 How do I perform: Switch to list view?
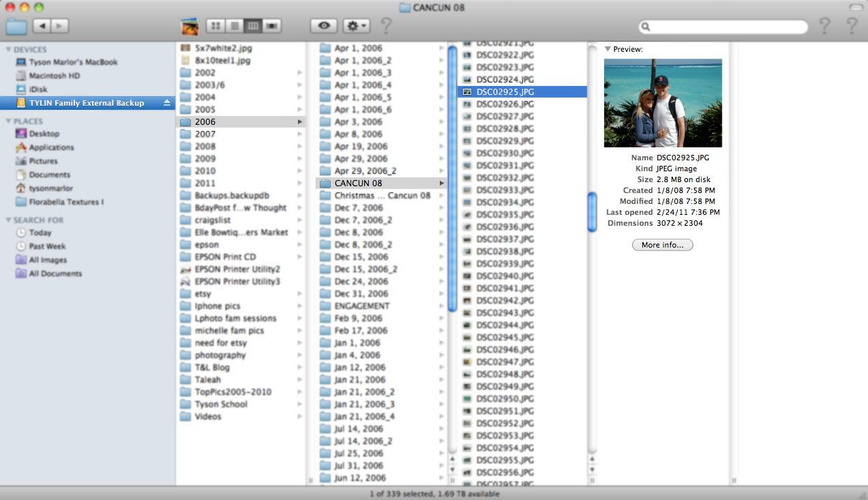(x=235, y=26)
